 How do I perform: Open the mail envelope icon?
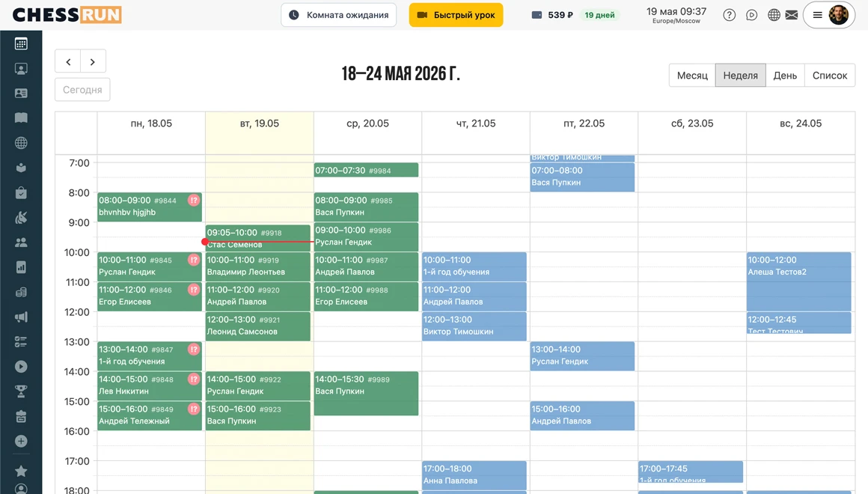point(792,15)
